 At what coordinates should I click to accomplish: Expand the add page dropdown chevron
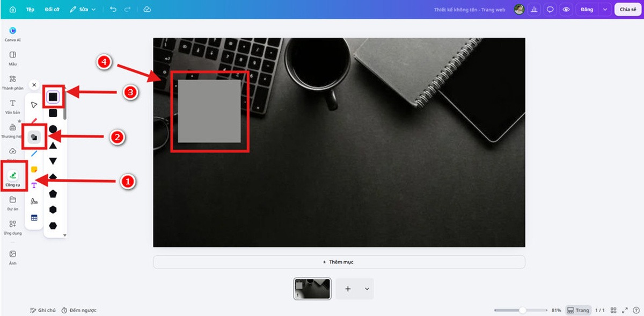pos(367,289)
